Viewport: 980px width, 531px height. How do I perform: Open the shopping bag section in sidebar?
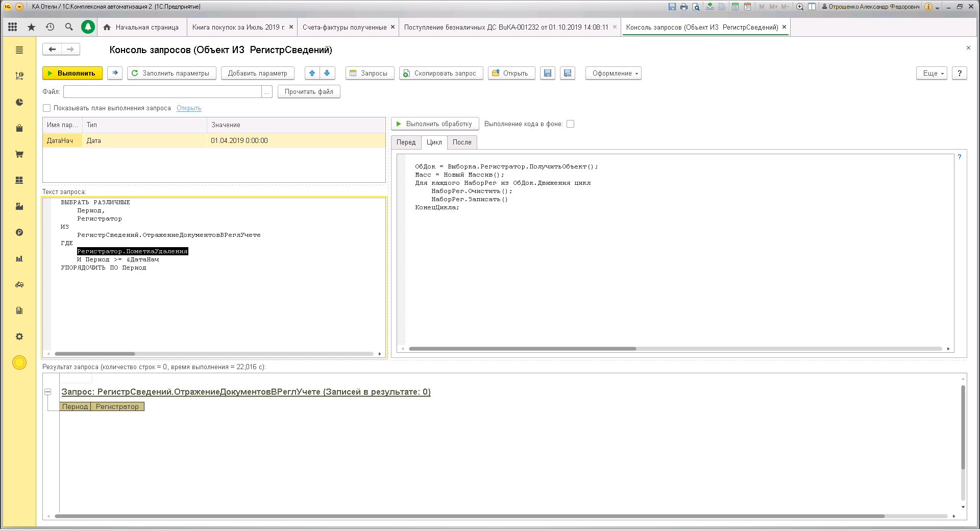click(x=19, y=128)
